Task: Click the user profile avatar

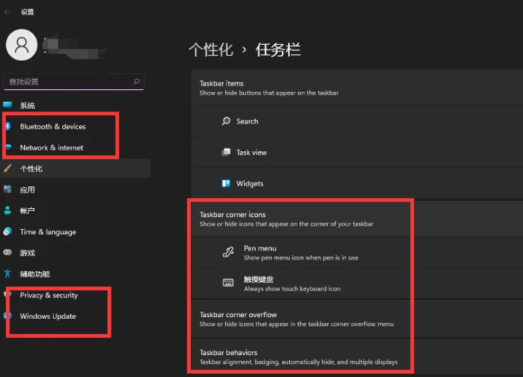Action: tap(21, 45)
